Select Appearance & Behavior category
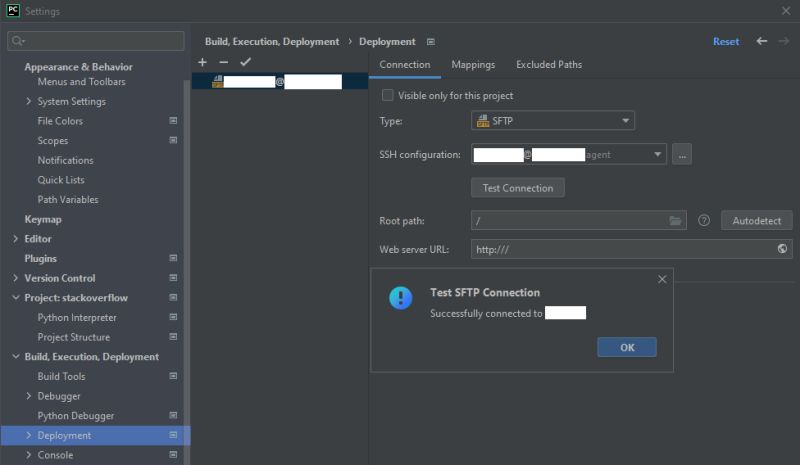 [x=78, y=67]
